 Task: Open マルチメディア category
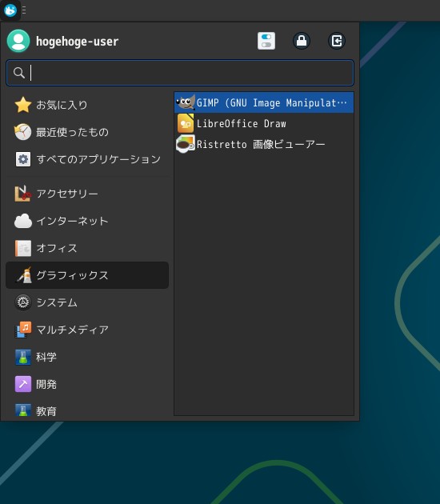coord(87,330)
